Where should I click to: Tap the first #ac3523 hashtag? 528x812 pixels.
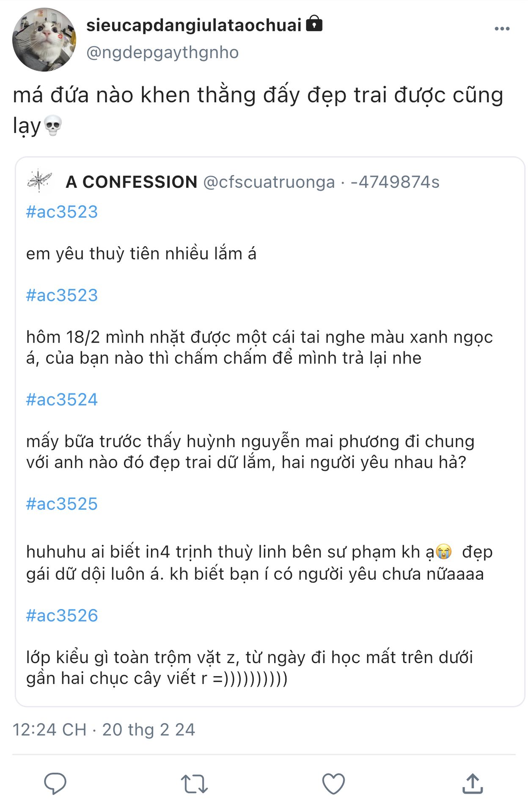(62, 211)
